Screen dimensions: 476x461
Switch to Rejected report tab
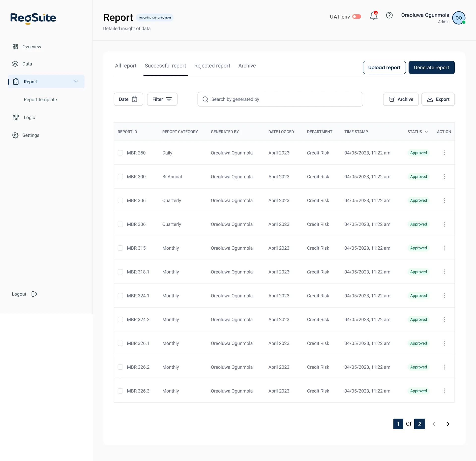coord(212,66)
